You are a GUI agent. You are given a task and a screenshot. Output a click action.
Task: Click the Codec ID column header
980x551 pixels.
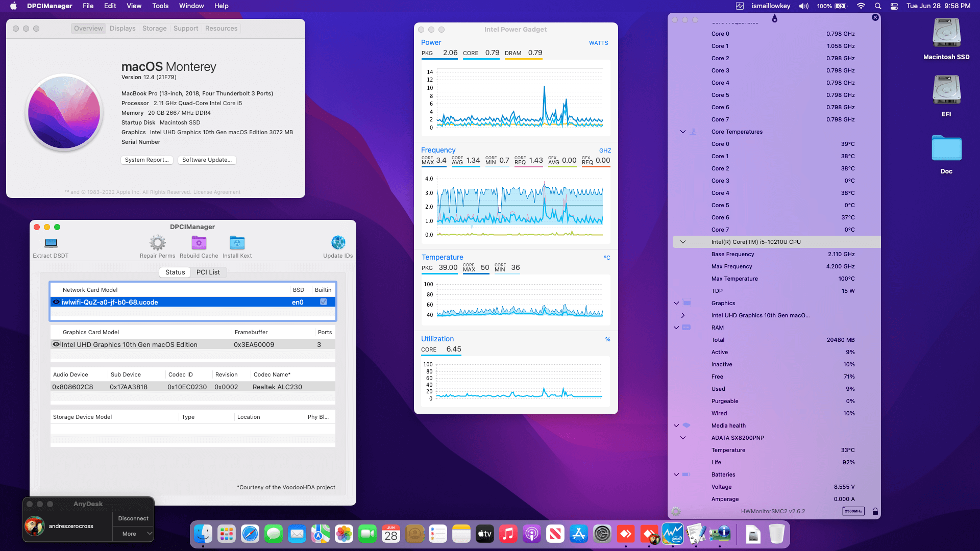point(189,374)
